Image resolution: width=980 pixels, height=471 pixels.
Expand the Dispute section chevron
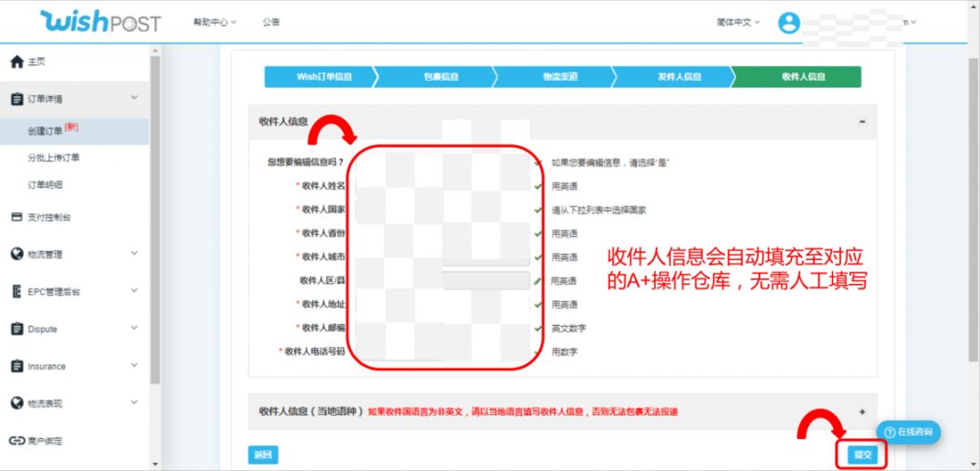[x=133, y=328]
